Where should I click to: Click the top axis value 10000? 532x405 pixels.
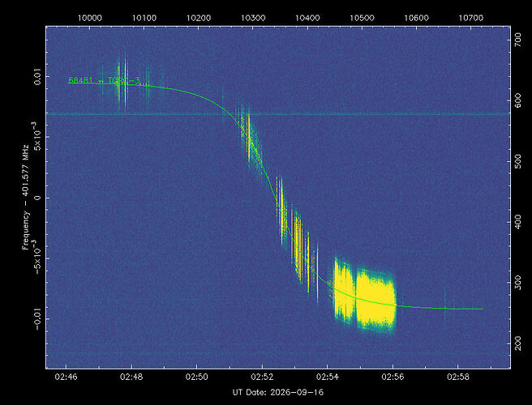[90, 18]
